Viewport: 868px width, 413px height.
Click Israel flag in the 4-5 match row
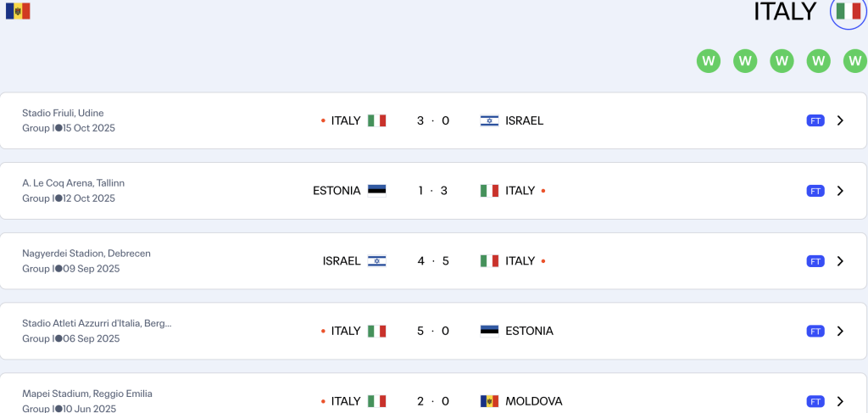(x=376, y=261)
